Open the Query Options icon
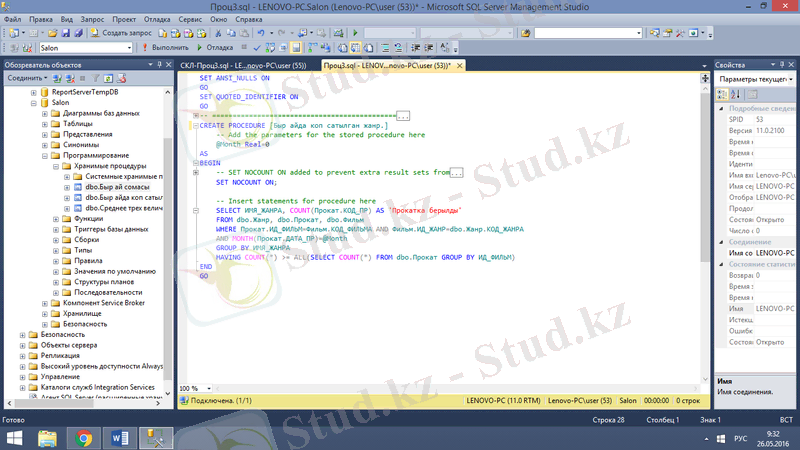800x450 pixels. tap(283, 48)
